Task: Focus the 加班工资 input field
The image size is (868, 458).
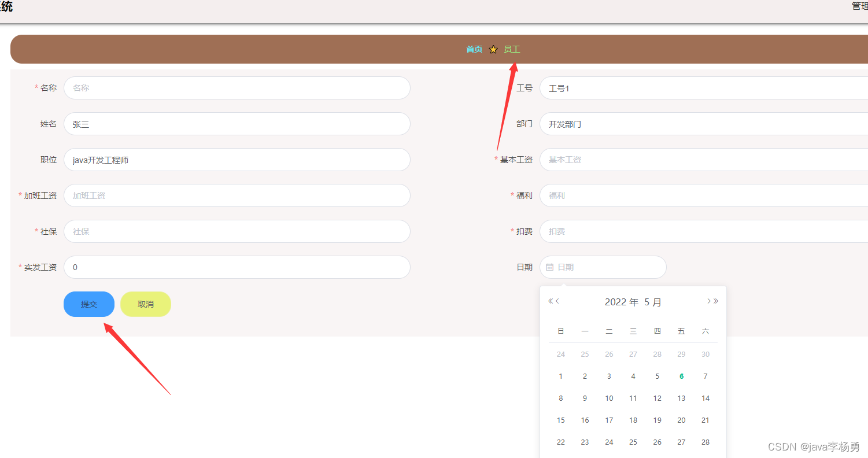Action: pyautogui.click(x=237, y=195)
